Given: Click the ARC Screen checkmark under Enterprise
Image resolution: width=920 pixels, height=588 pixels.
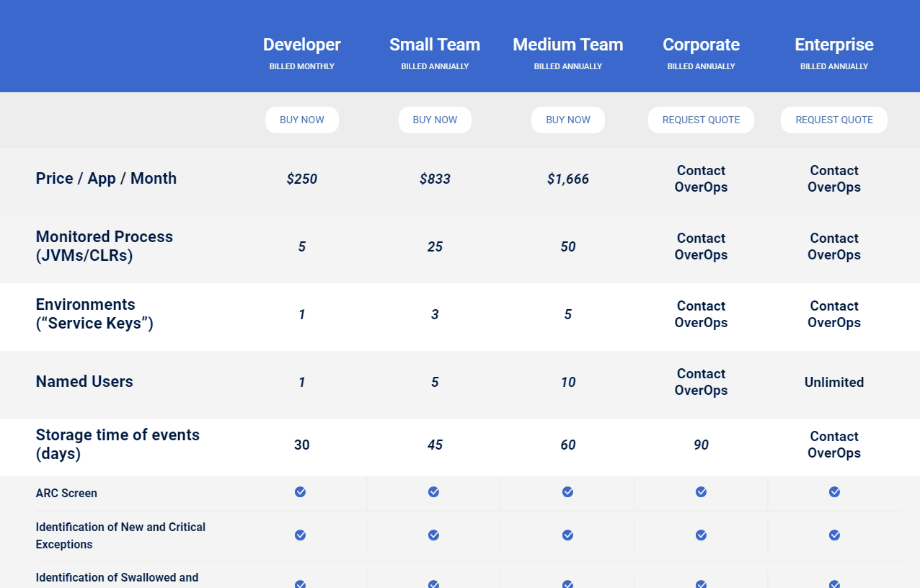Looking at the screenshot, I should pyautogui.click(x=834, y=491).
